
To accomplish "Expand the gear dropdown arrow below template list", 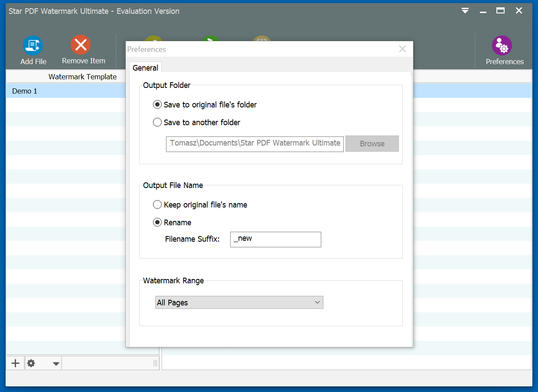I will pos(56,364).
